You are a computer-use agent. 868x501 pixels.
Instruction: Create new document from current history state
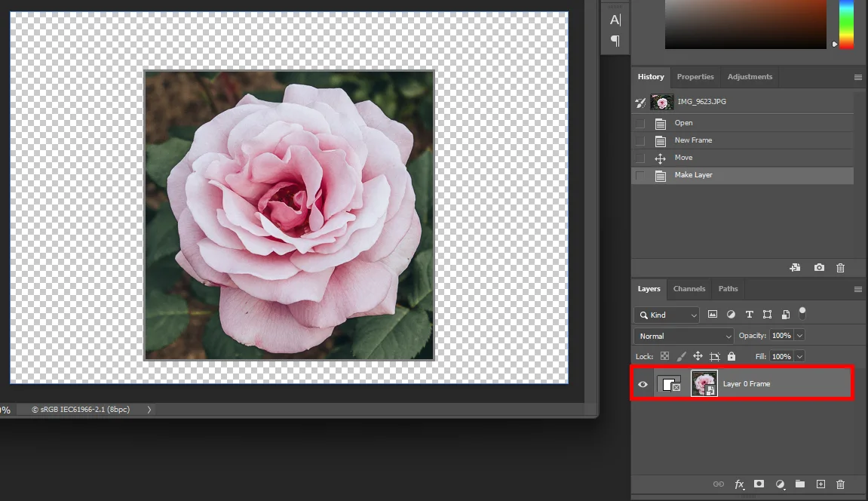pyautogui.click(x=795, y=267)
